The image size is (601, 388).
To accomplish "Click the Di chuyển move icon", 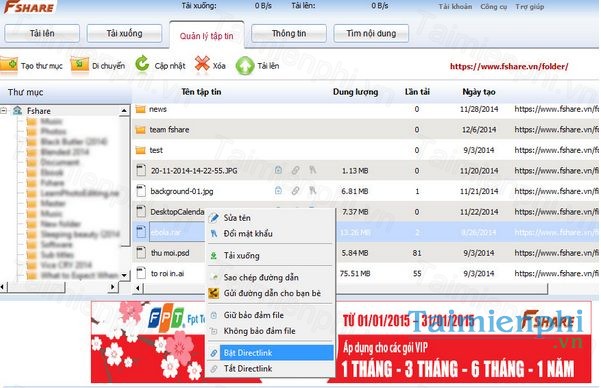I will (79, 65).
